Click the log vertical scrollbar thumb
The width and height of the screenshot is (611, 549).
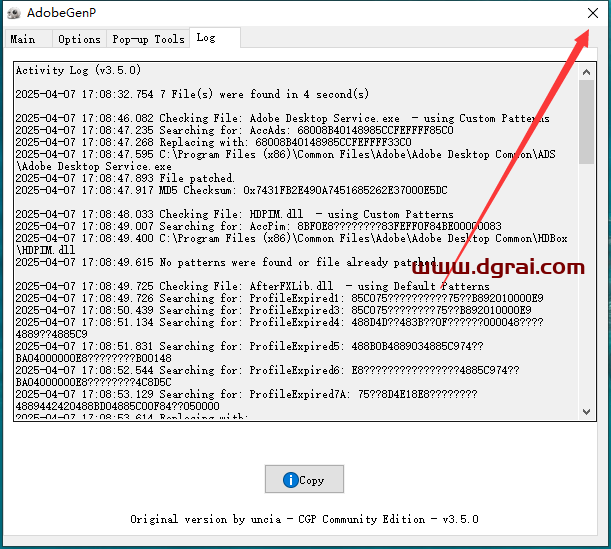tap(586, 122)
